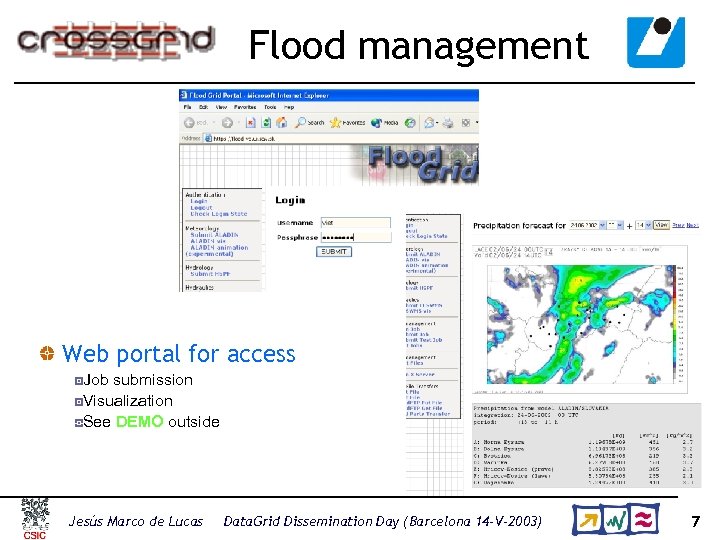
Task: Open the Tools menu in Internet Explorer
Action: click(270, 107)
